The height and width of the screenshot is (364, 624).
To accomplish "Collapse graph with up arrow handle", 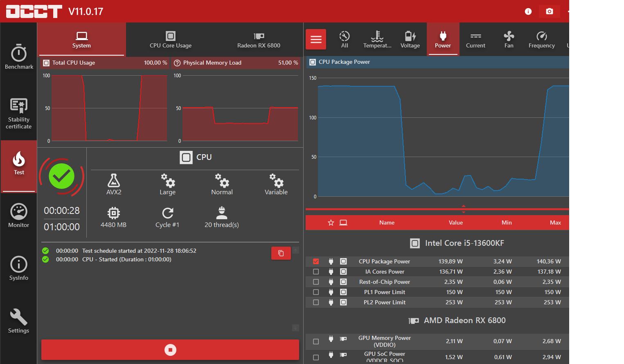I will tap(464, 206).
